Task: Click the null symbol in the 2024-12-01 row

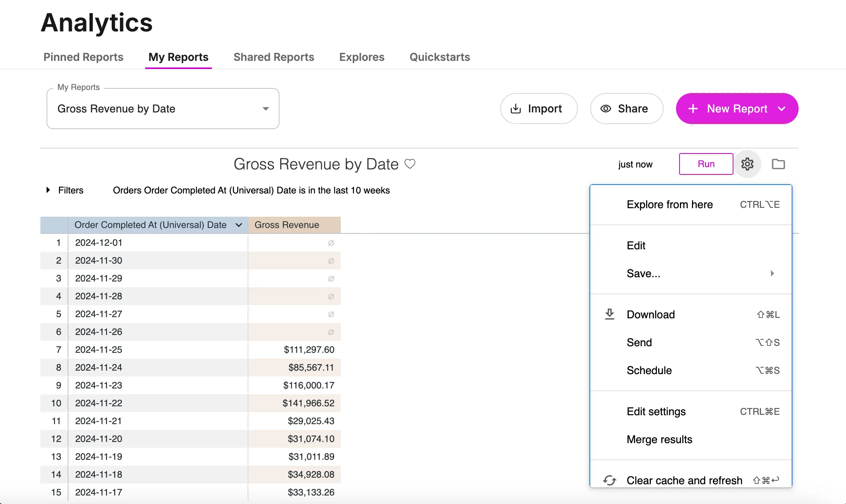Action: (x=331, y=243)
